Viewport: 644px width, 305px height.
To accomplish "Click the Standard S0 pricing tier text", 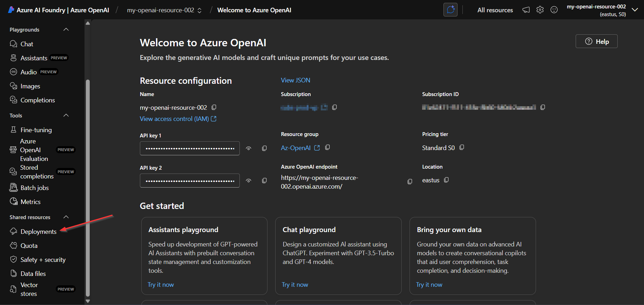I will (438, 148).
